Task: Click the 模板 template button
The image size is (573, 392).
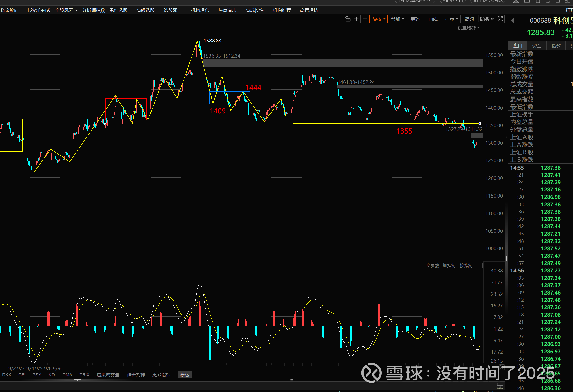Action: pyautogui.click(x=185, y=375)
